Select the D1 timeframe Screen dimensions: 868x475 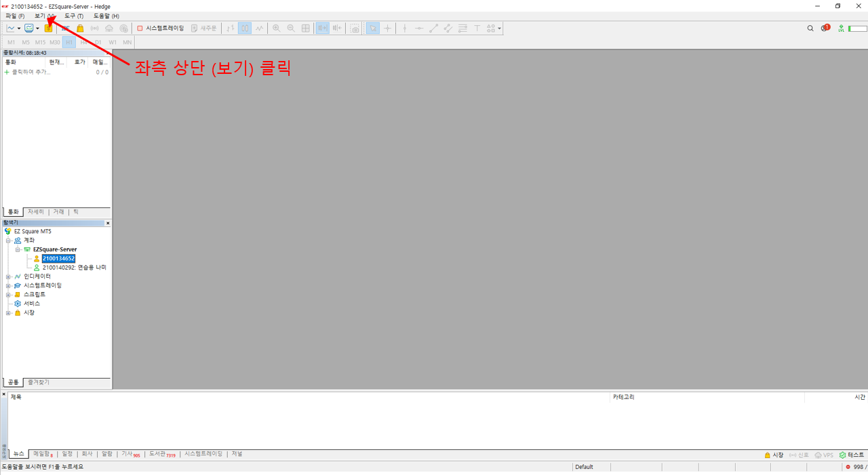pos(98,42)
